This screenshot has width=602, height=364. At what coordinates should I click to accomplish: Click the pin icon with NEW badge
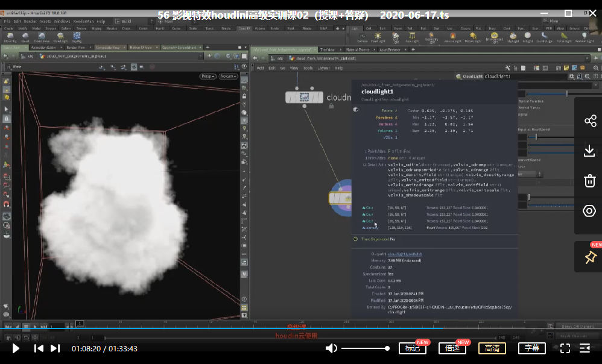pyautogui.click(x=589, y=257)
